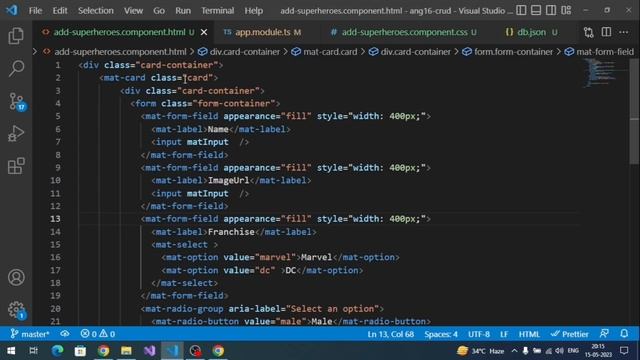This screenshot has height=360, width=640.
Task: Open the Help menu
Action: click(253, 10)
